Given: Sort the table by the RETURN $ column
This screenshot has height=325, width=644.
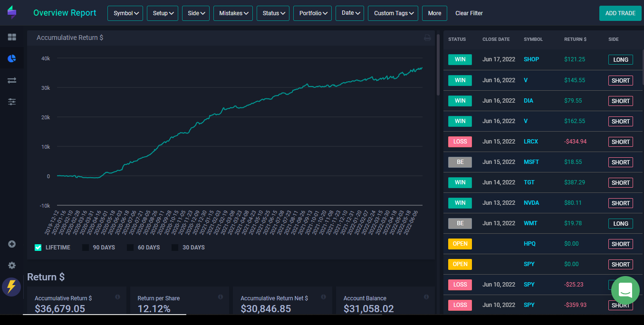Looking at the screenshot, I should coord(575,39).
